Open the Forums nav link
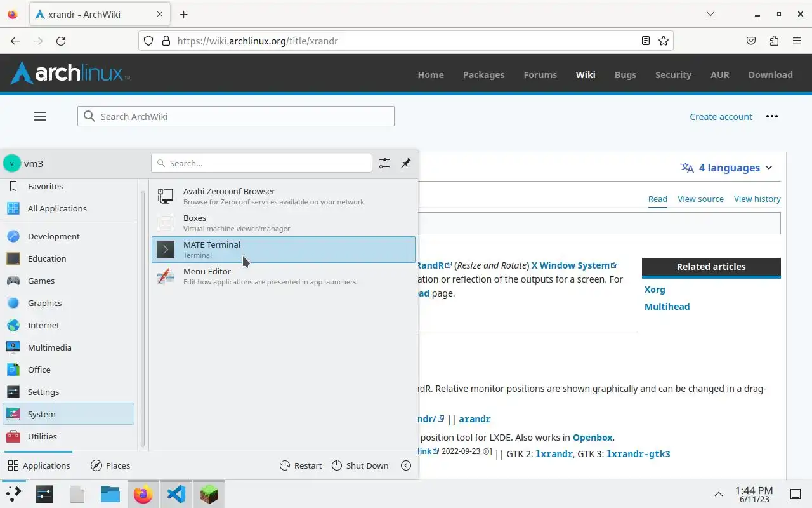Image resolution: width=812 pixels, height=508 pixels. coord(540,75)
